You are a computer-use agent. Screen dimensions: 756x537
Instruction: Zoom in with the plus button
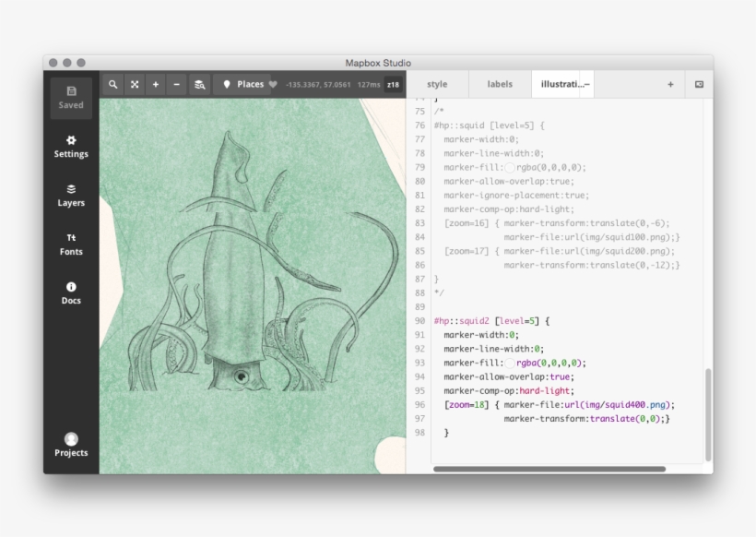point(156,84)
